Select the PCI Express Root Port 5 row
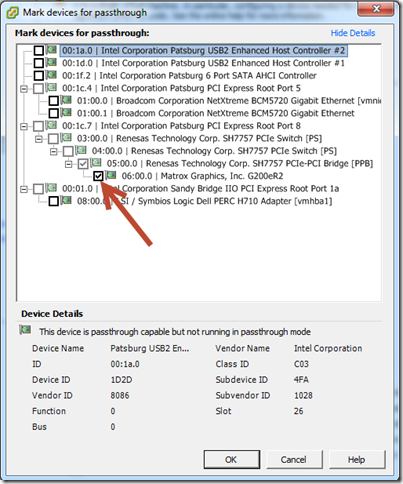 coord(181,88)
